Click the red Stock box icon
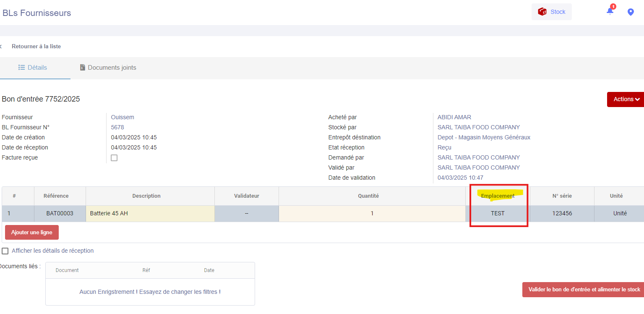 tap(542, 12)
